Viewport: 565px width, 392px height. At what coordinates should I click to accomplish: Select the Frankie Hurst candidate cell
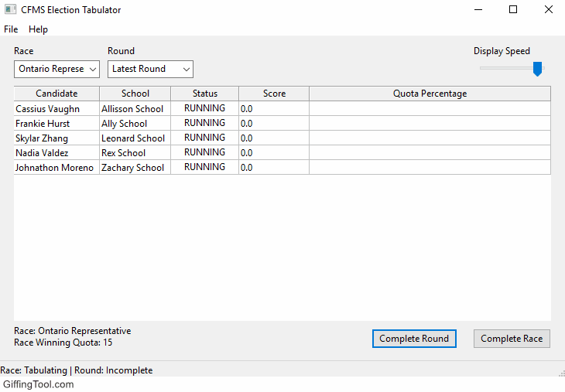coord(56,124)
